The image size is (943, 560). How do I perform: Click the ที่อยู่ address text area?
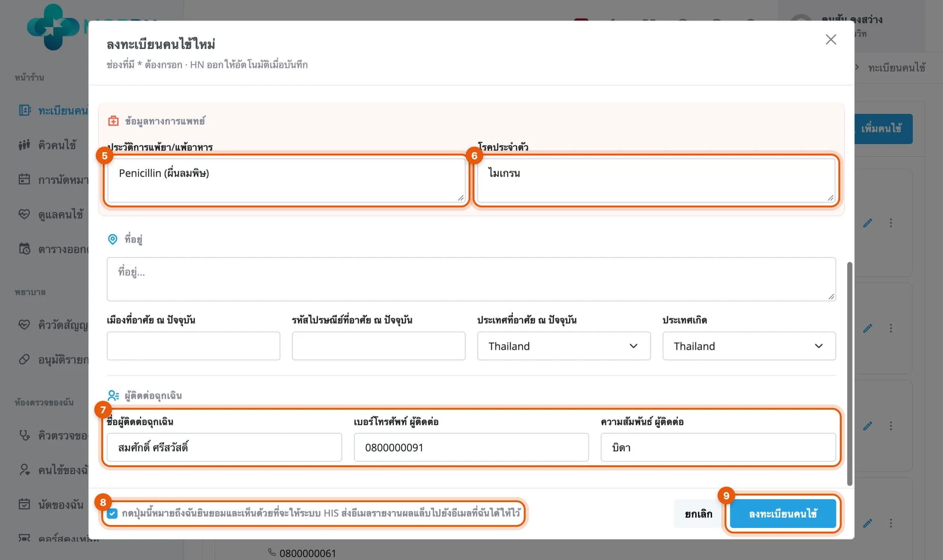point(471,279)
